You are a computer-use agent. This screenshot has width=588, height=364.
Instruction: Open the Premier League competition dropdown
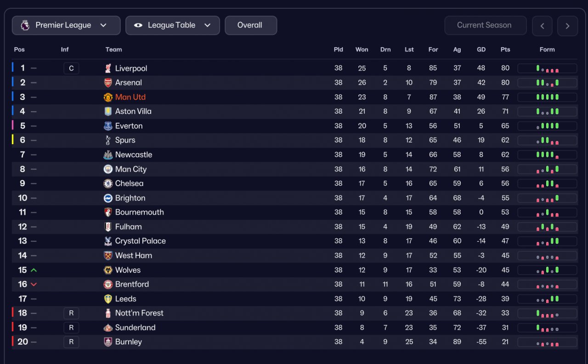click(66, 25)
